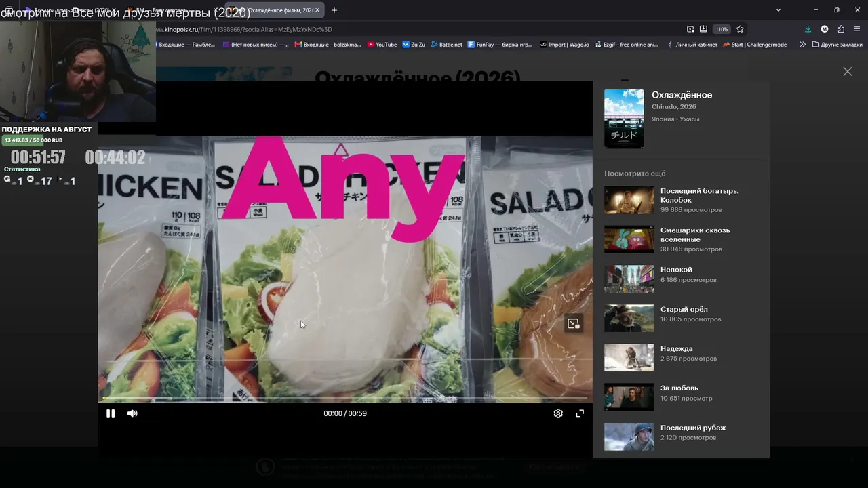Click the Chirudo, 2026 subtitle text

coord(674,106)
